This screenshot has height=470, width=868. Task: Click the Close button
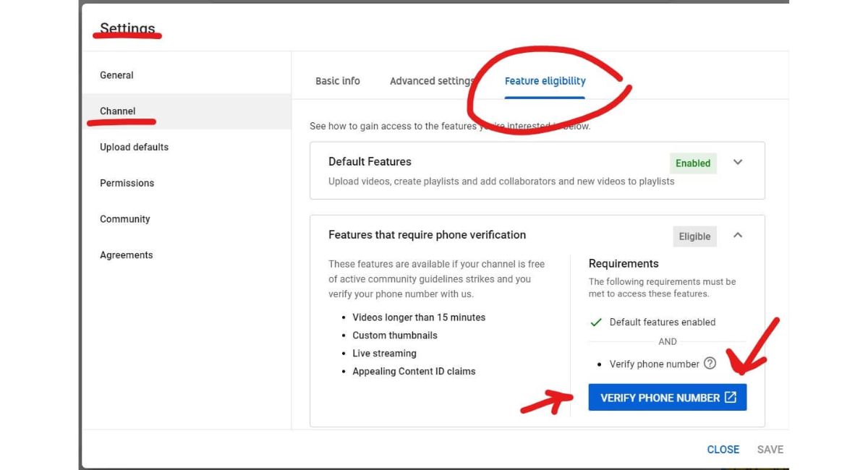[723, 450]
